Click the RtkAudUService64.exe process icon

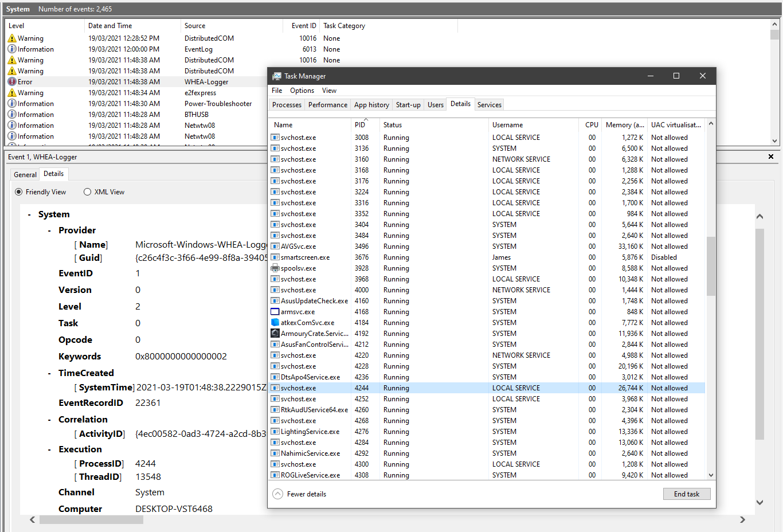(x=275, y=410)
